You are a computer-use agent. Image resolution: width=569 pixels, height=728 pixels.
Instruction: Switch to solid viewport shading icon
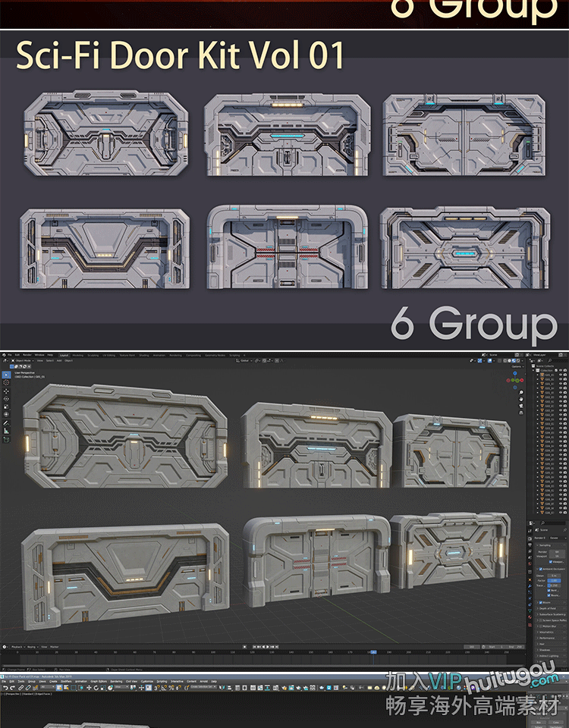pos(509,361)
